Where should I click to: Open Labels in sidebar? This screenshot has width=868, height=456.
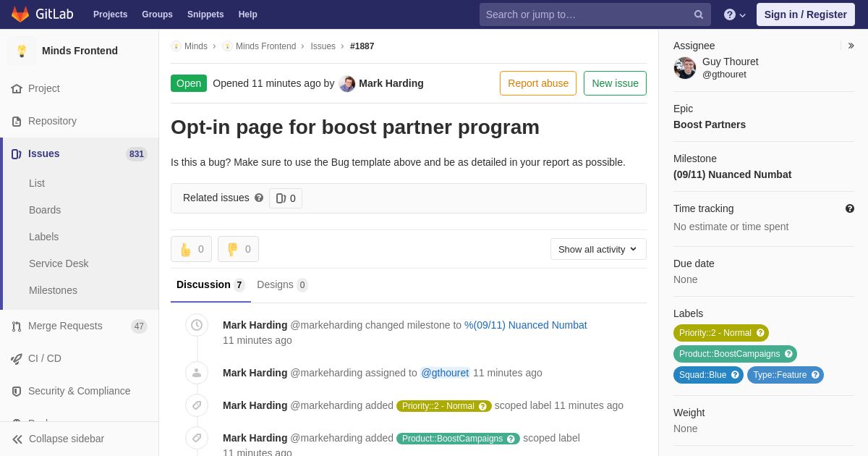(43, 237)
